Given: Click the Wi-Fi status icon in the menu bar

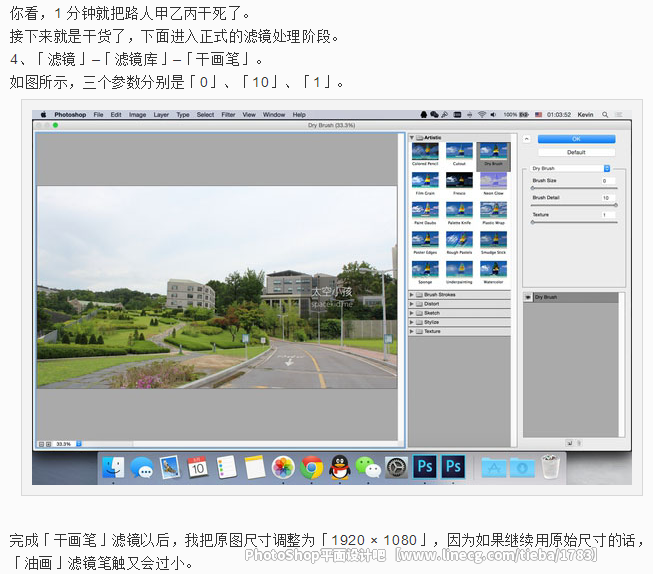Looking at the screenshot, I should (x=482, y=115).
